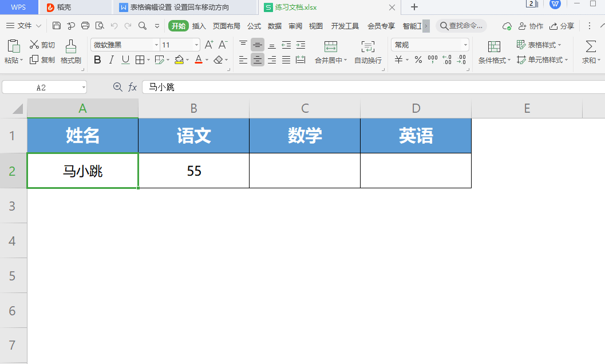Click the 分享 (Share) button
Viewport: 605px width, 364px height.
pos(561,26)
